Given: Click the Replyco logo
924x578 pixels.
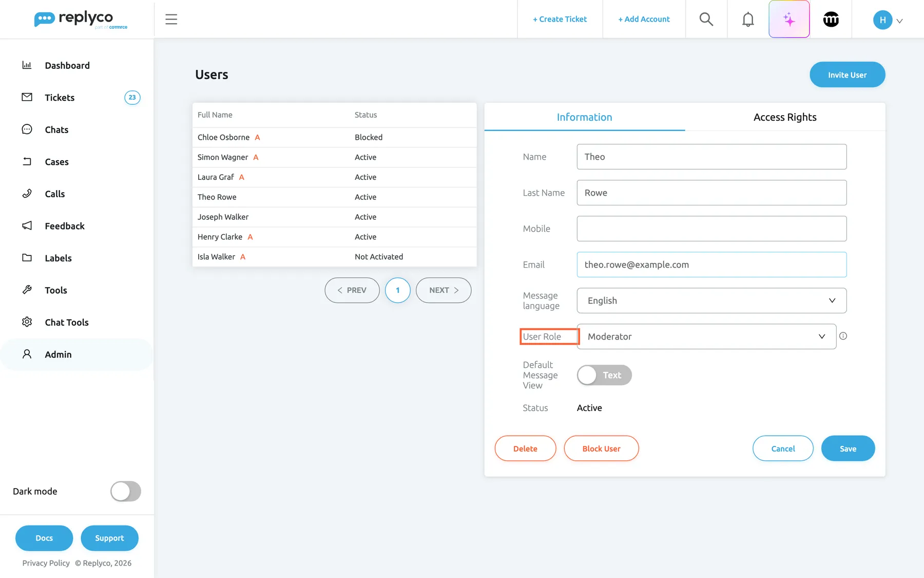Looking at the screenshot, I should 81,20.
